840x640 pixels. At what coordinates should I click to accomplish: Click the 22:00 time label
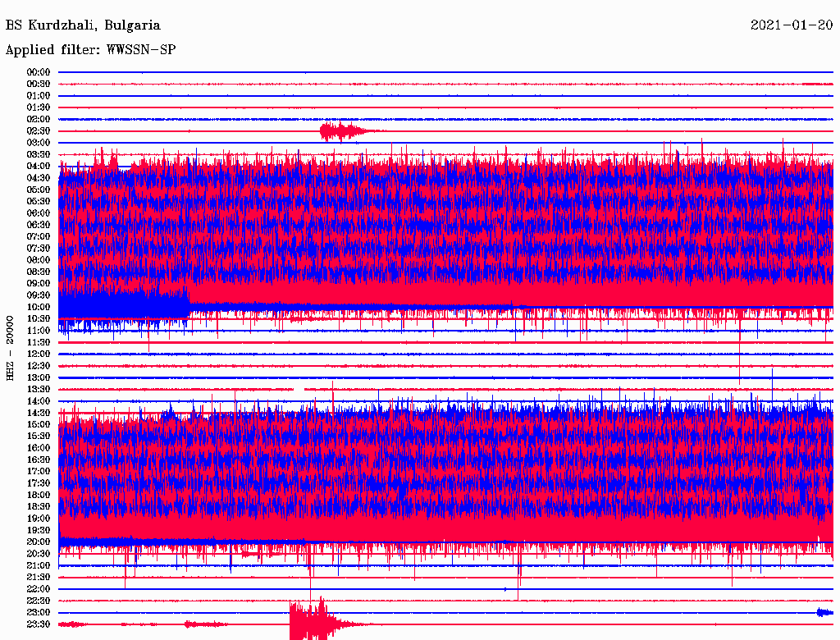coord(39,589)
